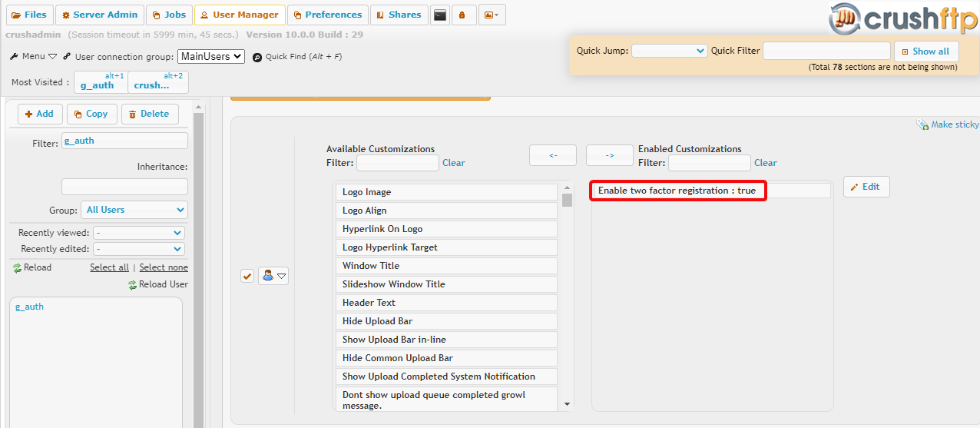
Task: Select the User Manager tab
Action: coord(240,15)
